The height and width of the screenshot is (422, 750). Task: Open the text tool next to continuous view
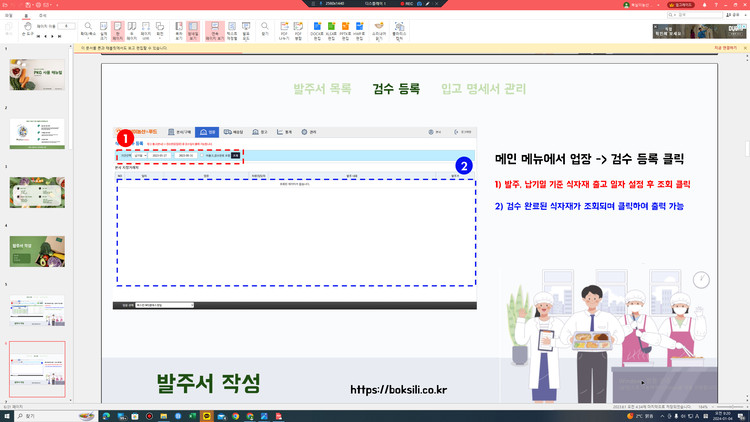point(232,31)
